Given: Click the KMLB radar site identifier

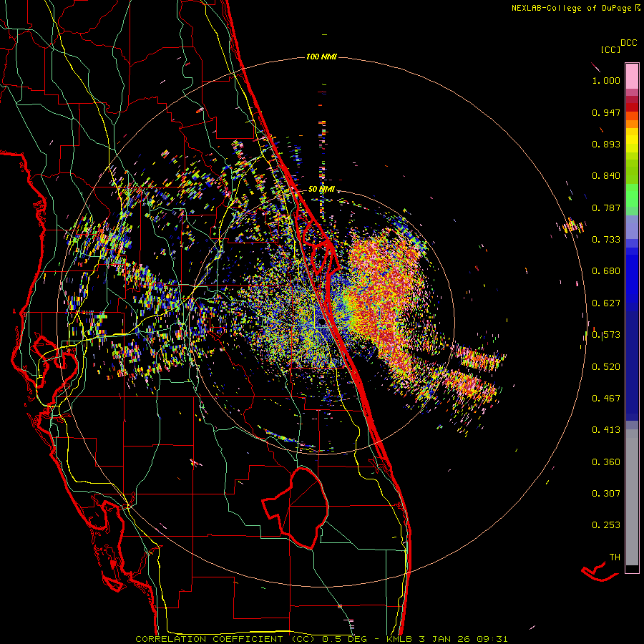Looking at the screenshot, I should [399, 639].
